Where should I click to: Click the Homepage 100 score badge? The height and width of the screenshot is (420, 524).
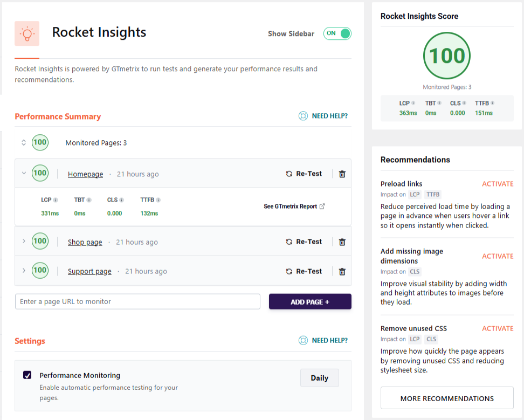click(x=40, y=173)
